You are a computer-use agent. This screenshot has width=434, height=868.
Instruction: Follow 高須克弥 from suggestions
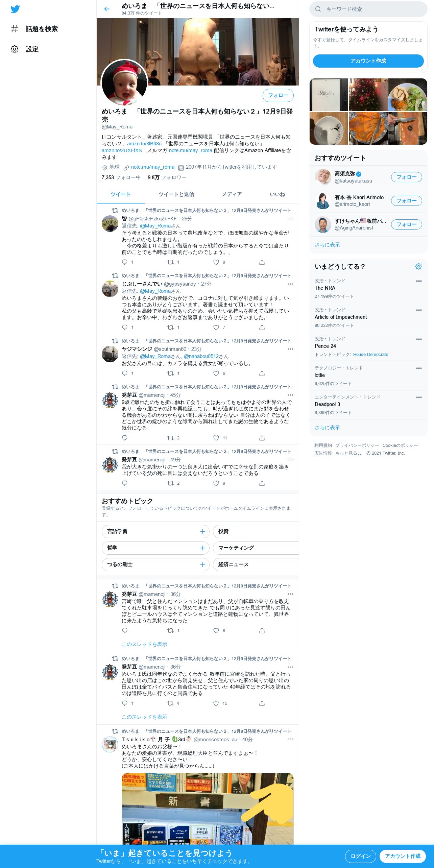(x=406, y=177)
